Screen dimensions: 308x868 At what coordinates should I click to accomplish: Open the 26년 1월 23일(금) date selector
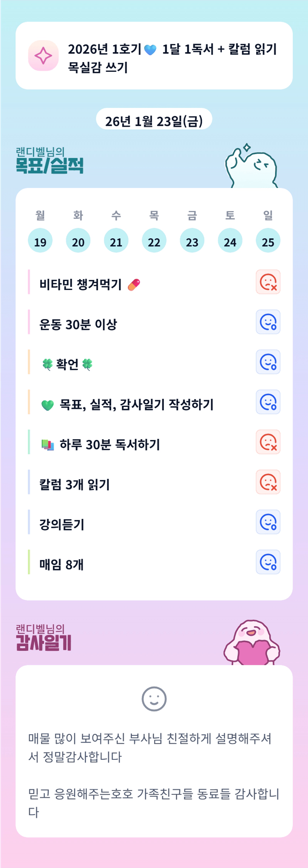(x=154, y=120)
